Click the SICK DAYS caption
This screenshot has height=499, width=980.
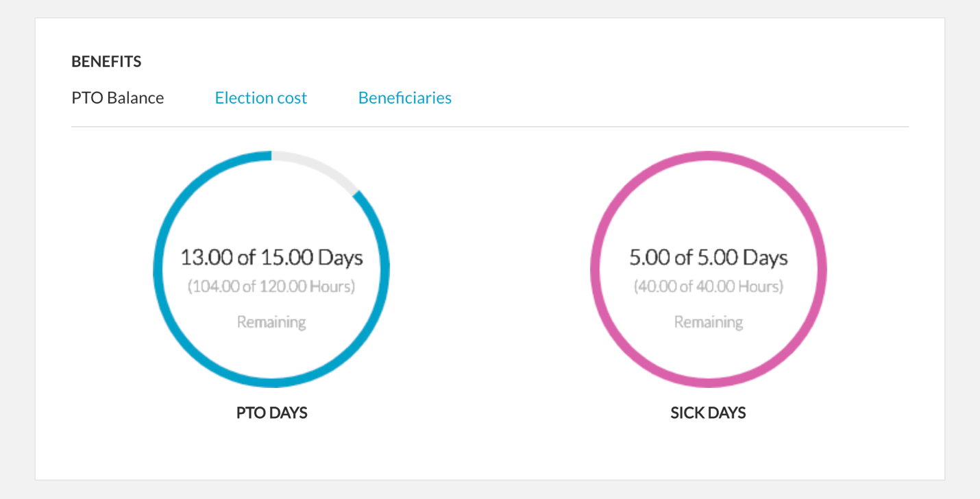click(x=708, y=413)
